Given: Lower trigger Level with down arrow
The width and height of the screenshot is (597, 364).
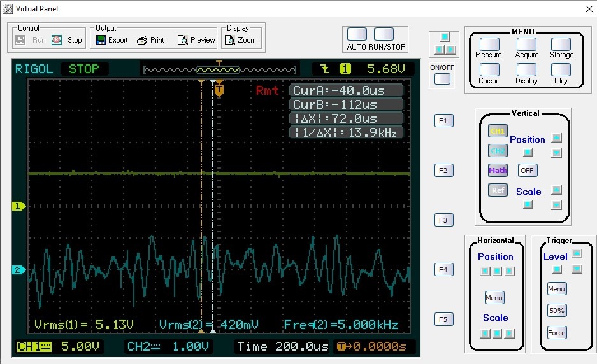Looking at the screenshot, I should tap(577, 269).
